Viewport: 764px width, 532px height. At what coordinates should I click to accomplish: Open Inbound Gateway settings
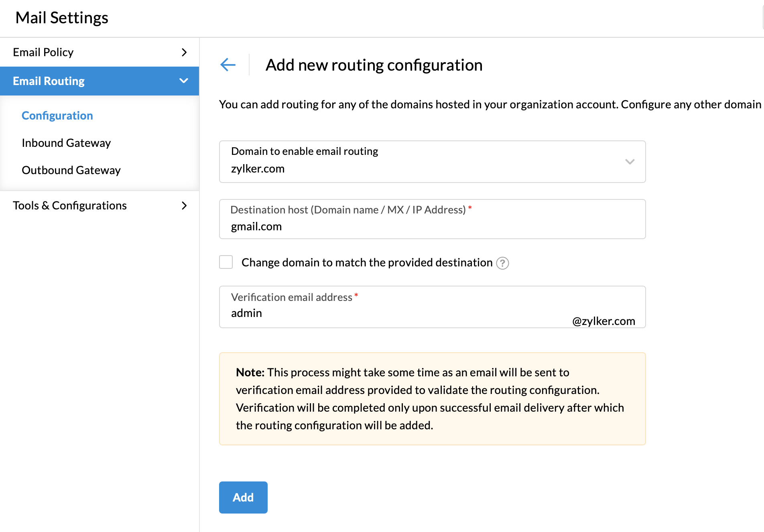tap(66, 143)
